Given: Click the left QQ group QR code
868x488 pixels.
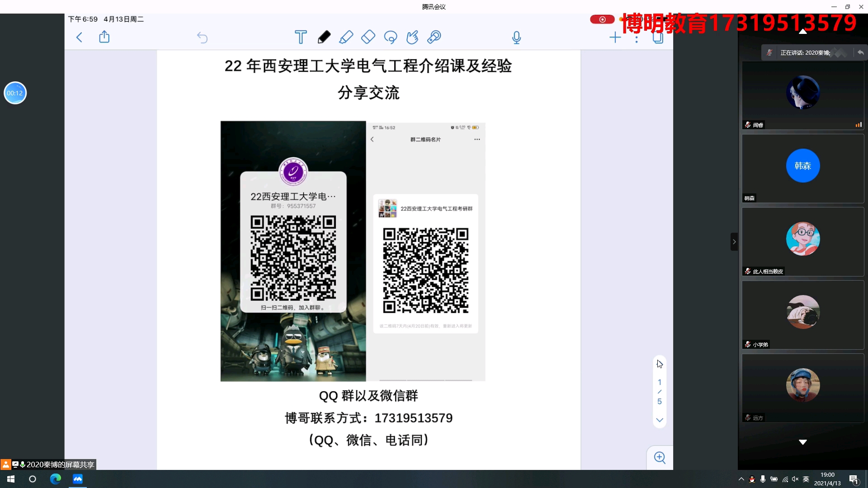Looking at the screenshot, I should click(x=293, y=258).
